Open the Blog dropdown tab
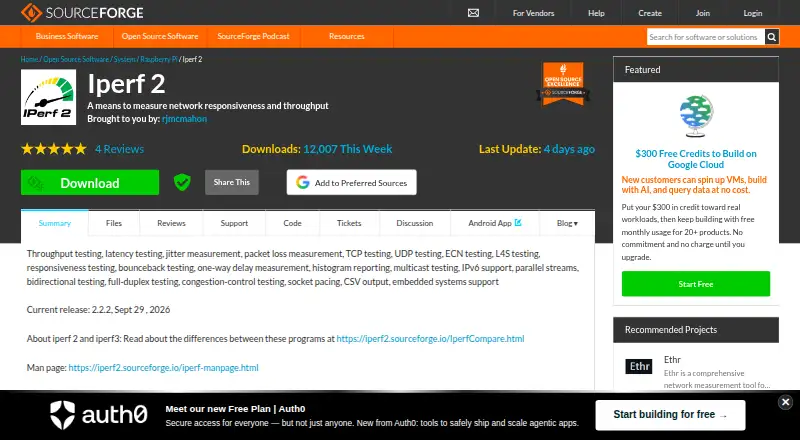800x440 pixels. click(x=567, y=223)
